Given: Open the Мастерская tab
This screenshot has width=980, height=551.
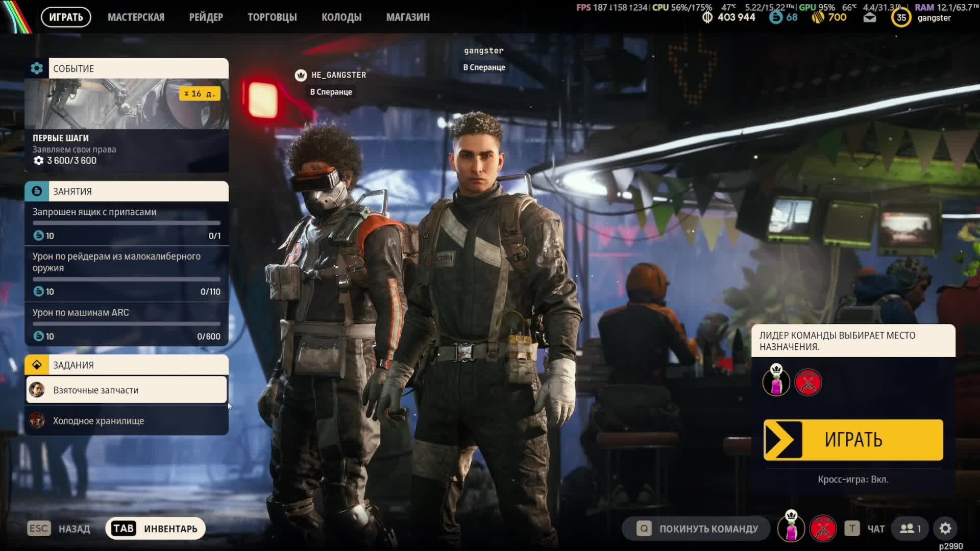Looking at the screenshot, I should click(x=136, y=17).
